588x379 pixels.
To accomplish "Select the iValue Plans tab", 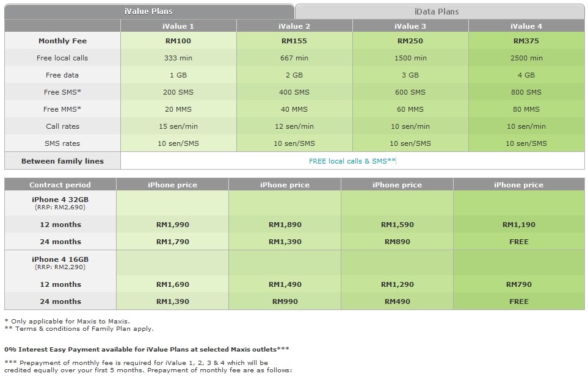I will pyautogui.click(x=148, y=10).
